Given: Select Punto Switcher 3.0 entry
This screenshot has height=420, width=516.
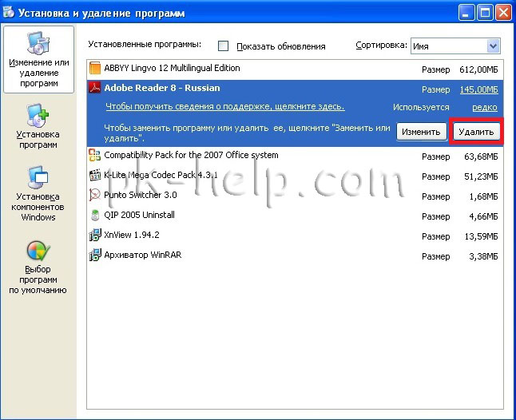Looking at the screenshot, I should (295, 196).
